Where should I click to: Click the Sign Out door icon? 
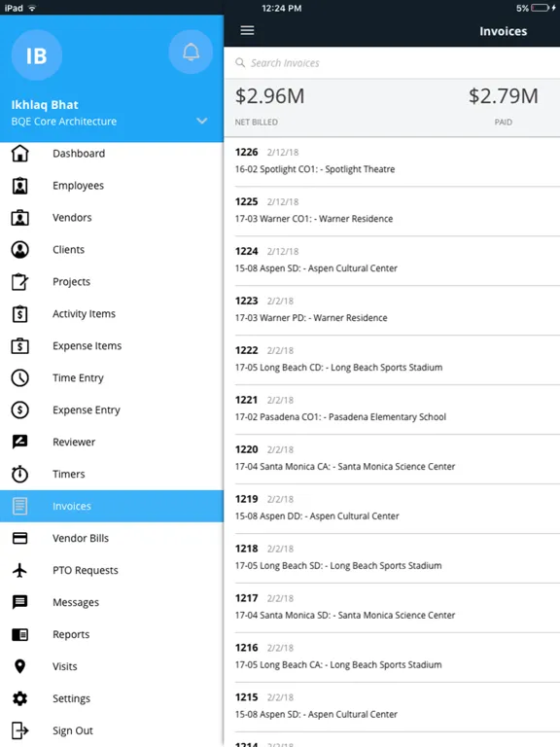pyautogui.click(x=20, y=730)
